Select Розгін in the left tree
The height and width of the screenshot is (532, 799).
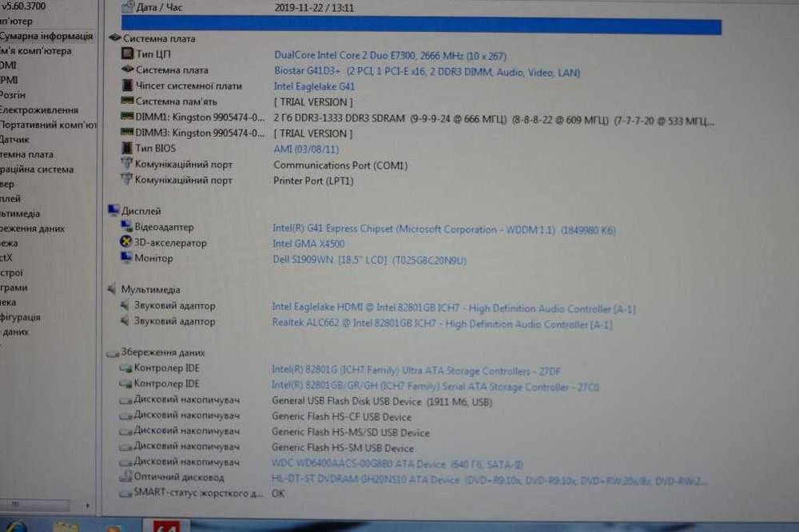[x=13, y=95]
